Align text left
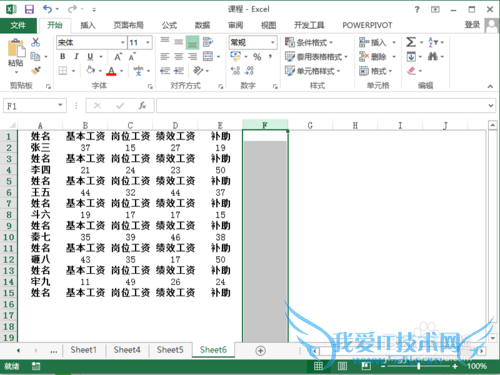Viewport: 500px width, 375px height. (165, 57)
